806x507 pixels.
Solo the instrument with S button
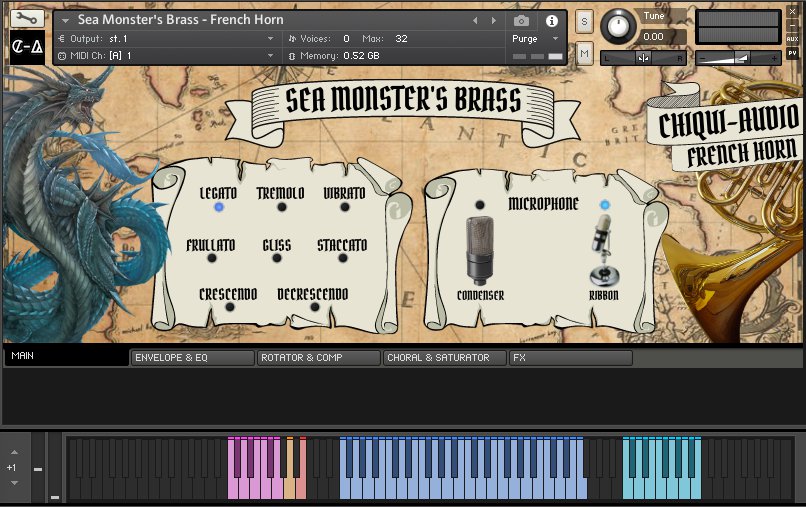tap(584, 20)
